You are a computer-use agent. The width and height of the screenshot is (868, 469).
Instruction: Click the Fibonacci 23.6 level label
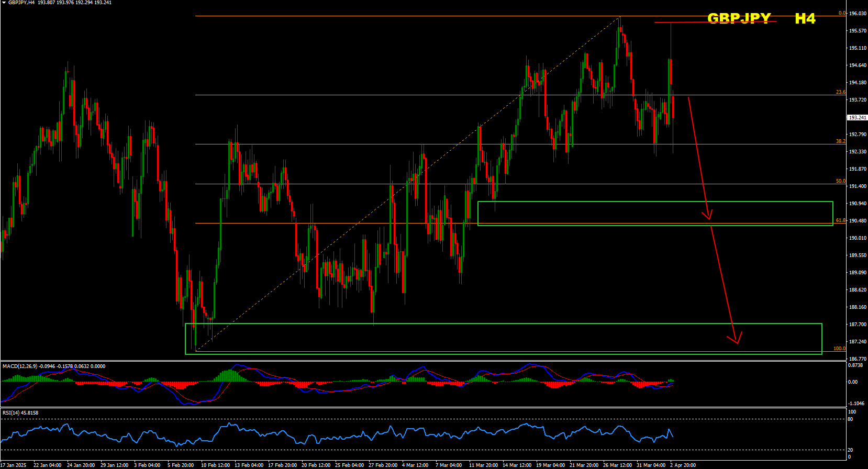[x=840, y=92]
